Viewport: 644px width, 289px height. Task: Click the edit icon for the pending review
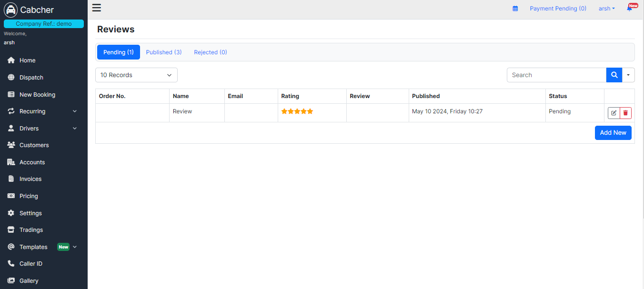pos(614,113)
